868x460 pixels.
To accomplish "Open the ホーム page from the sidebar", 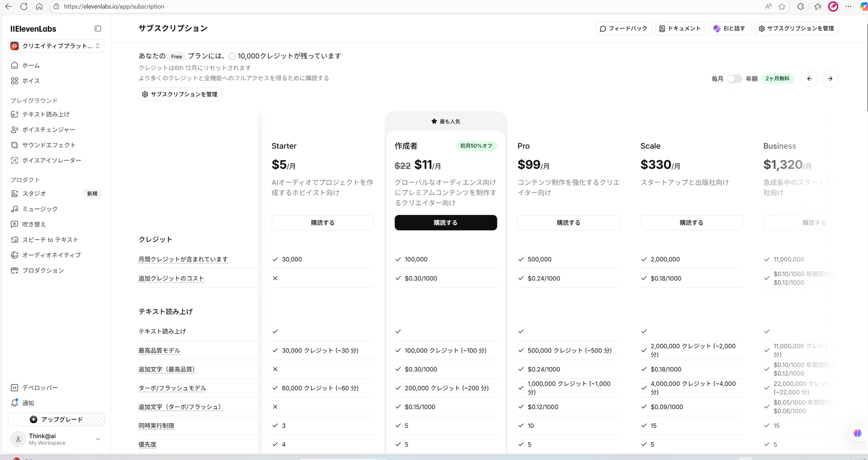I will [31, 65].
